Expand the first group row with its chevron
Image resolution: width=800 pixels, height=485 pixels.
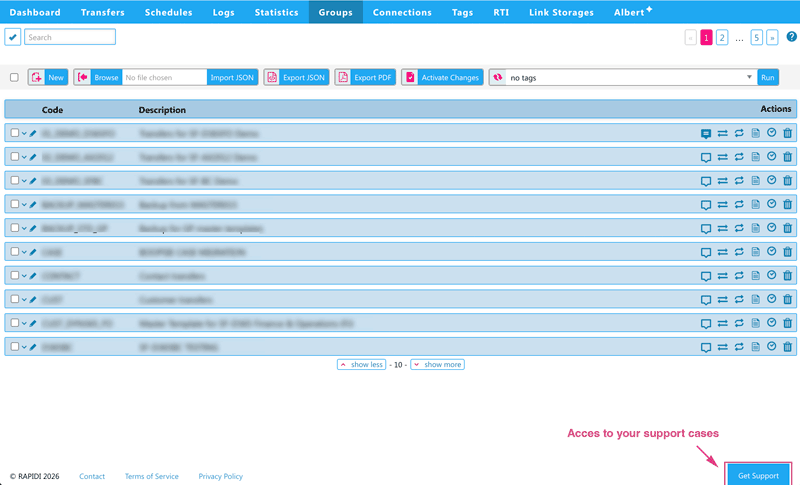click(x=24, y=132)
